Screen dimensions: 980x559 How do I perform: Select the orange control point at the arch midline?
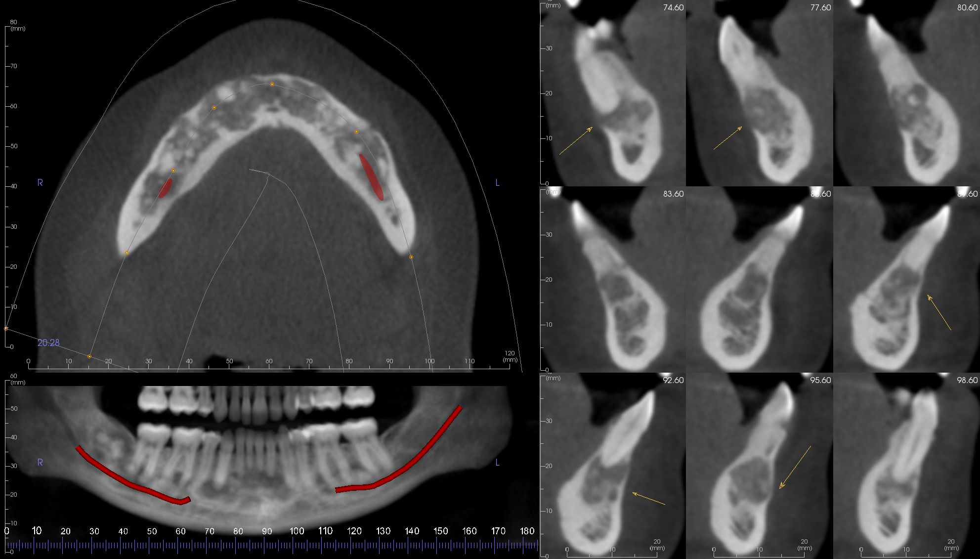point(272,83)
